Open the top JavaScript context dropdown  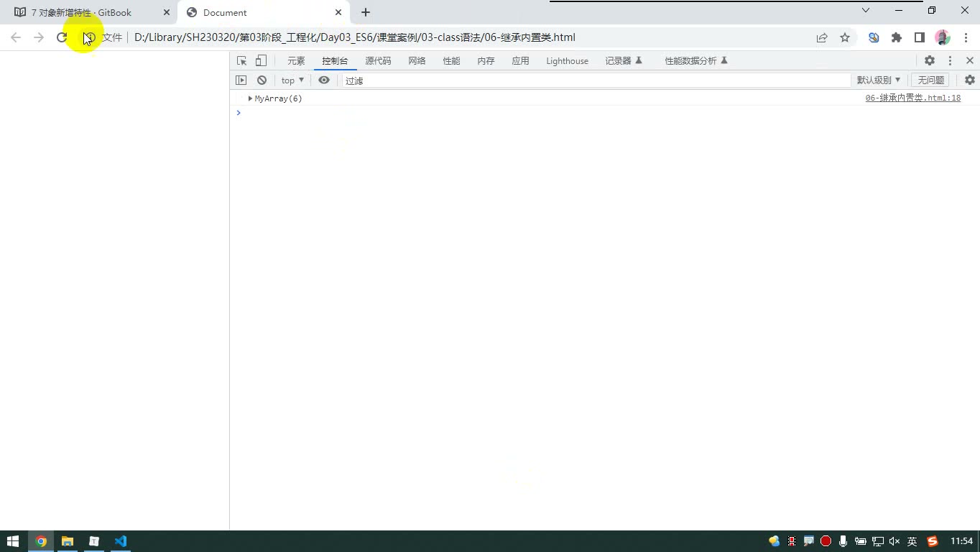tap(292, 80)
